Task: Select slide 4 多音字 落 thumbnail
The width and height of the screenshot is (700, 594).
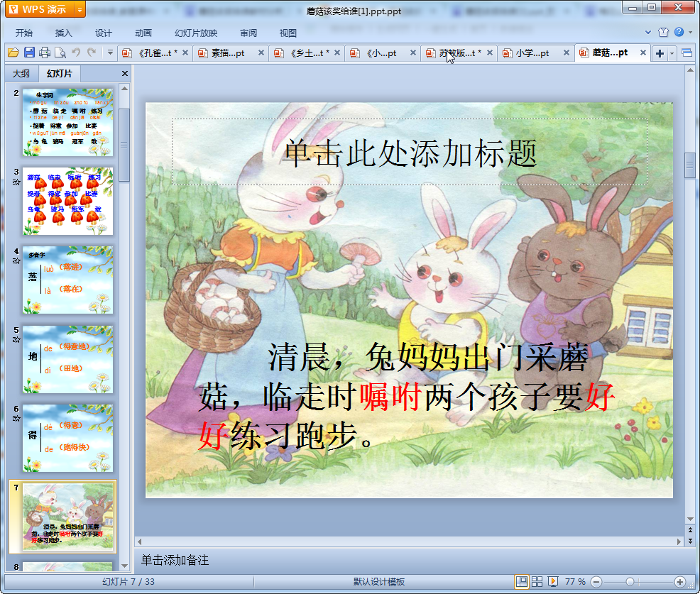Action: [68, 280]
